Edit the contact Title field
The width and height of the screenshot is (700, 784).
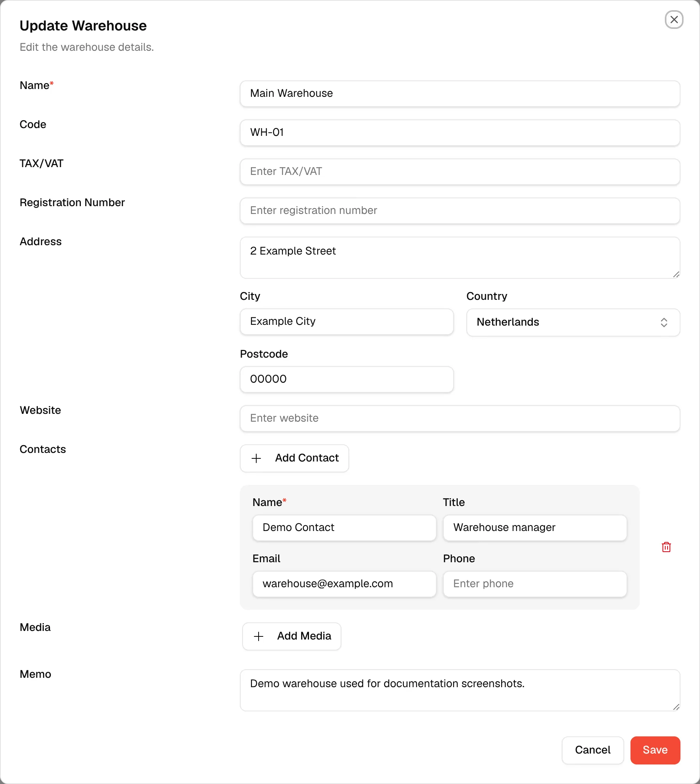pos(535,528)
